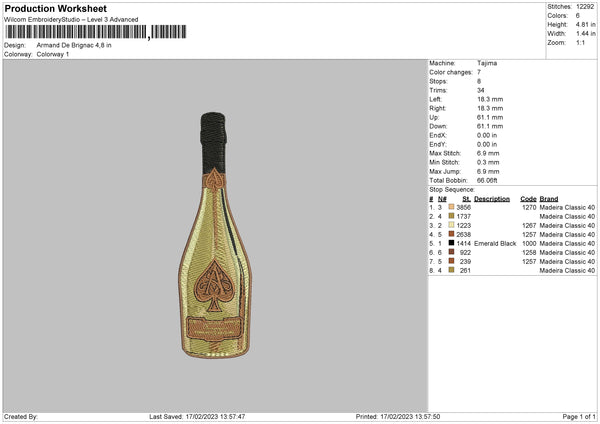This screenshot has width=600, height=424.
Task: Click the 'Code' column header
Action: click(x=528, y=199)
